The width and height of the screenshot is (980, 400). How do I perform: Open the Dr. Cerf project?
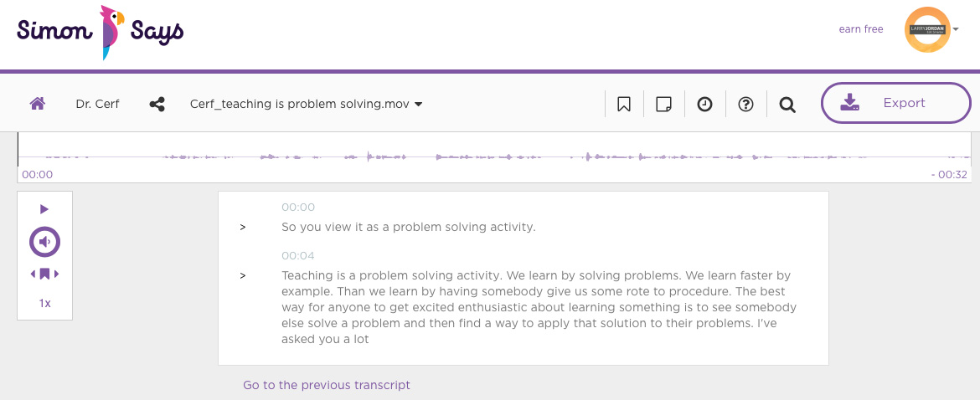[x=97, y=105]
